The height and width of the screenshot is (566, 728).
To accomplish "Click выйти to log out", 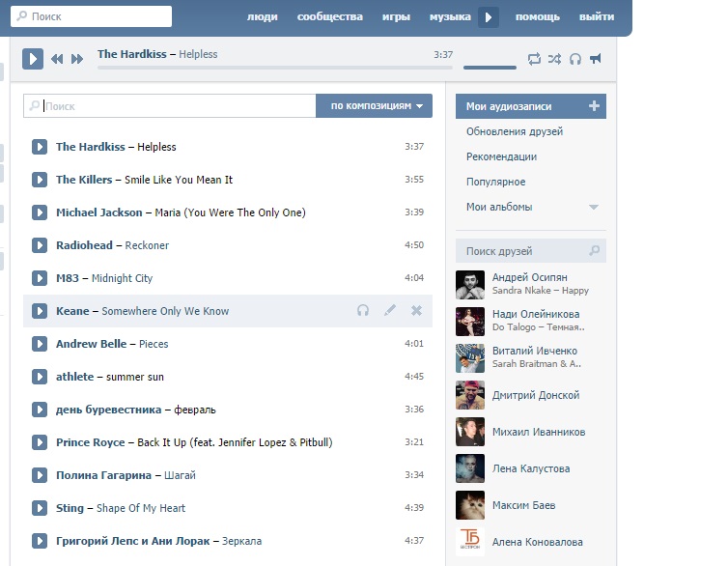I will [x=597, y=16].
